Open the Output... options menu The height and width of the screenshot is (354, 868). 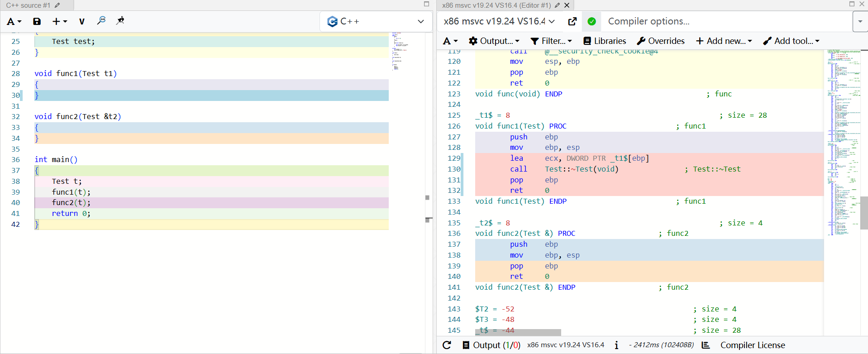tap(494, 41)
